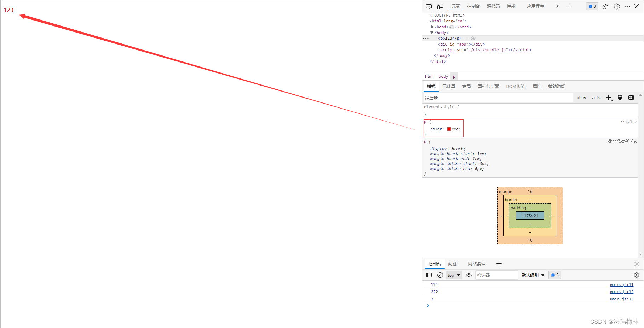Open the top context dropdown
Screen dimensions: 644x328
click(454, 275)
